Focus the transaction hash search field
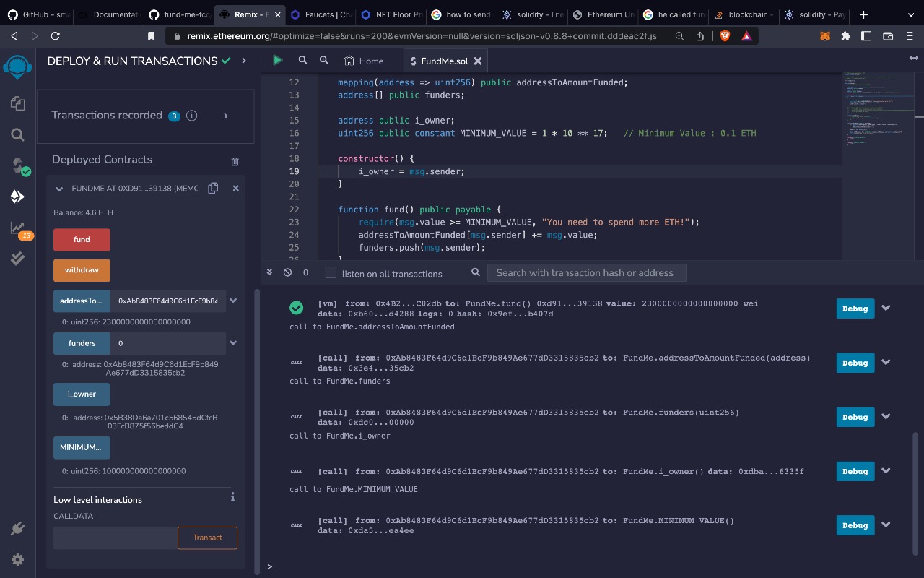 [x=587, y=272]
